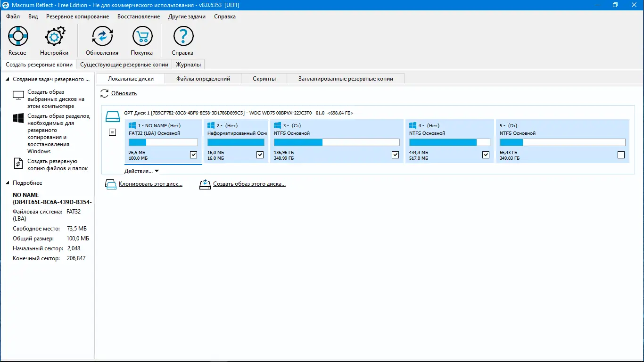
Task: Switch to Существующие резервные копии tab
Action: pyautogui.click(x=124, y=65)
